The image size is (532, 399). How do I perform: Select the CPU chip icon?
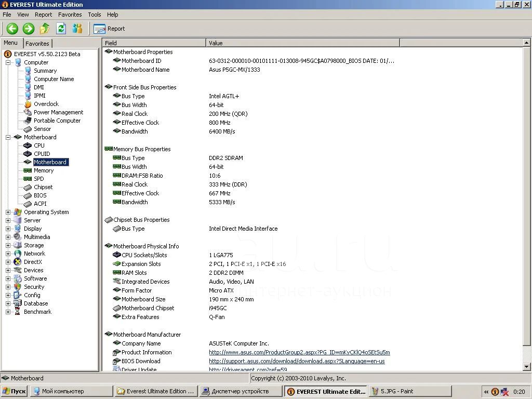click(28, 145)
